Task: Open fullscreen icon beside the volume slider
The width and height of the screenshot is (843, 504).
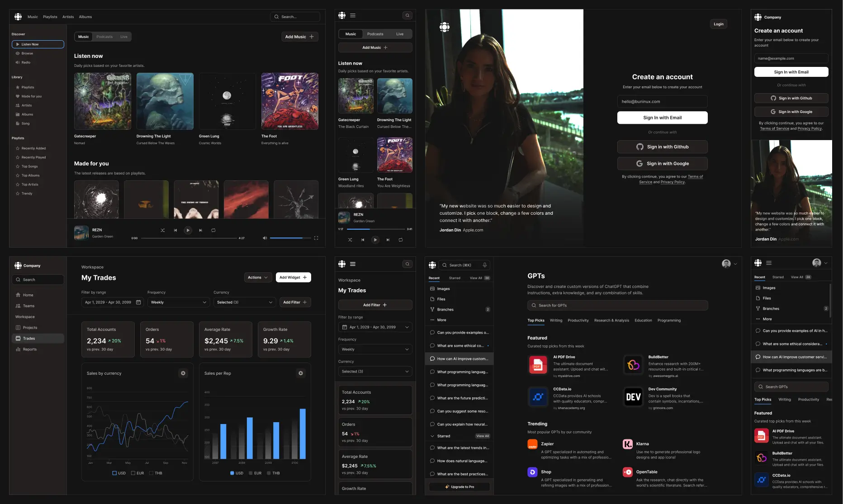Action: [316, 238]
